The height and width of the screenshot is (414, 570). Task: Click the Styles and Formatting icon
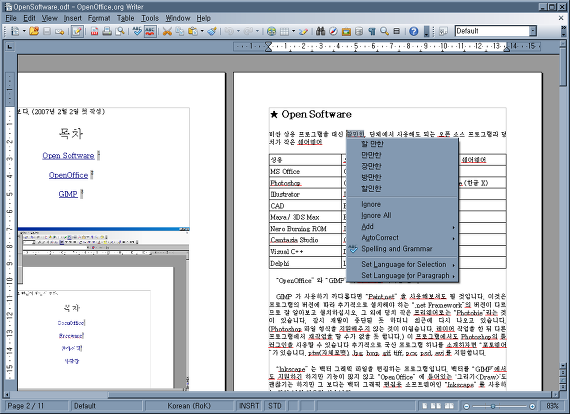point(443,32)
